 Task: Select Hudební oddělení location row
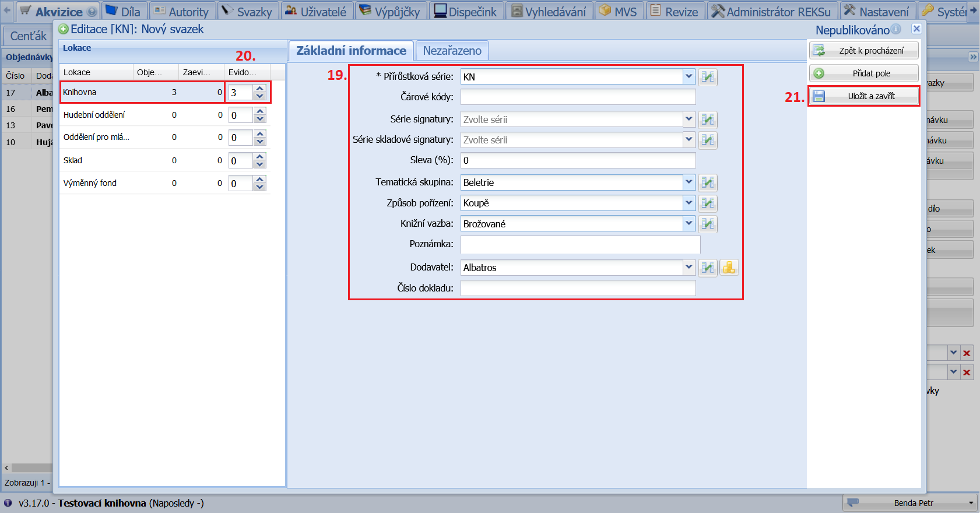164,115
